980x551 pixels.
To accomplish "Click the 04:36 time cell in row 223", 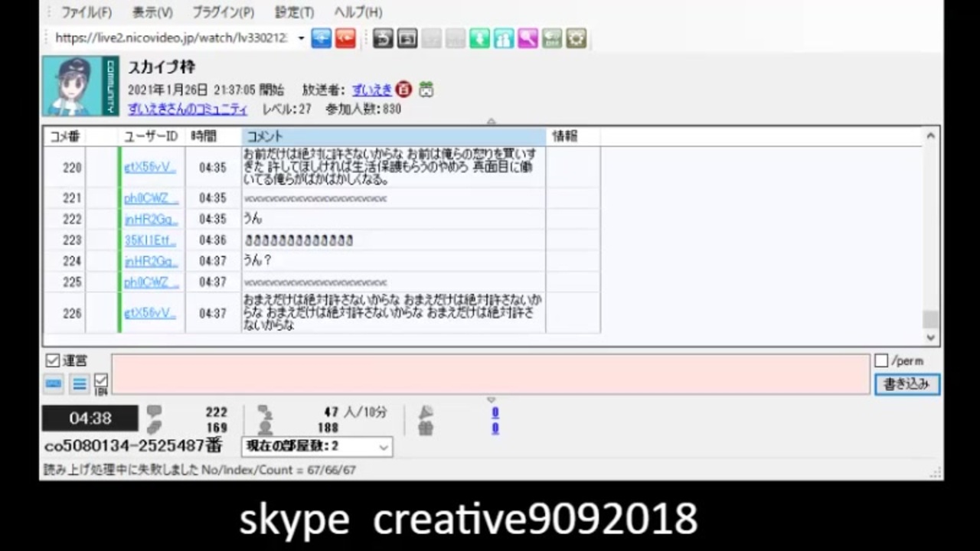I will click(213, 240).
